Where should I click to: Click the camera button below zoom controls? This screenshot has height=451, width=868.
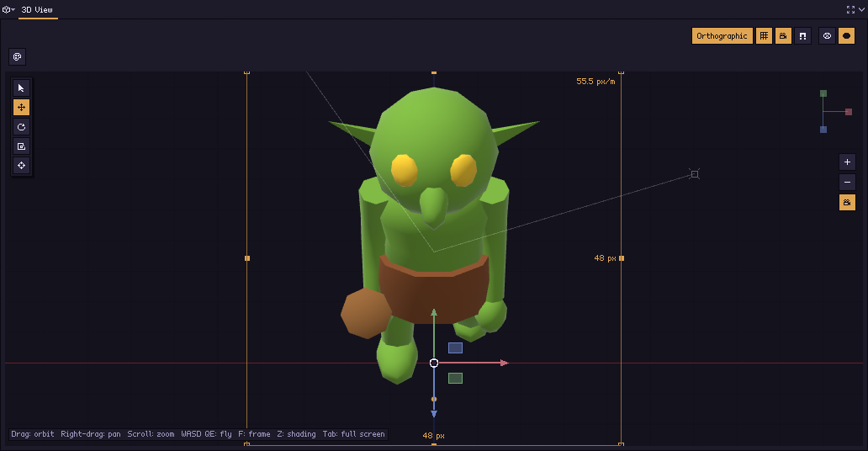[x=847, y=203]
